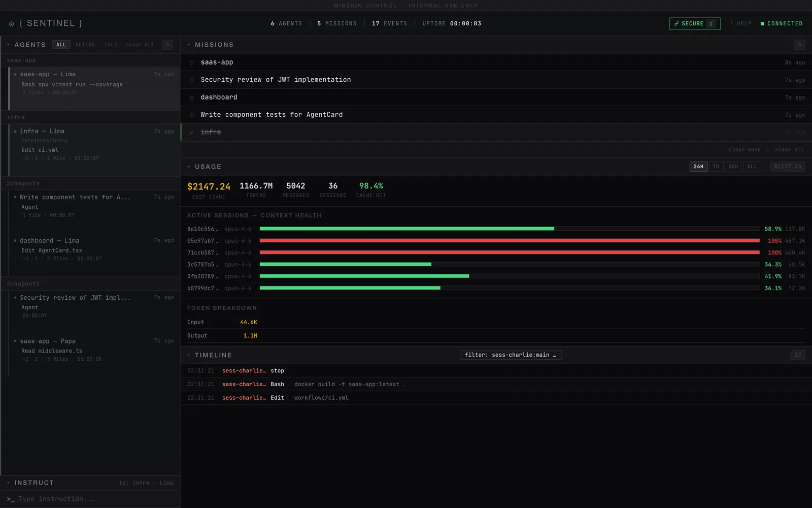Collapse the USAGE panel chevron

point(189,167)
